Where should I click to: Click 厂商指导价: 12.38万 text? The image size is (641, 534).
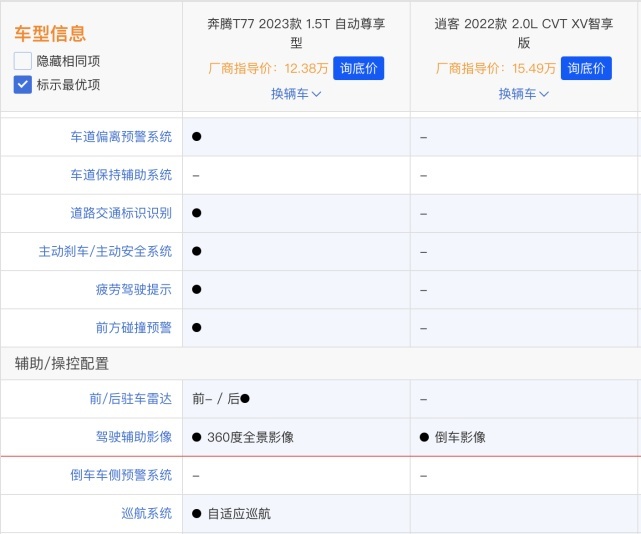pyautogui.click(x=268, y=68)
